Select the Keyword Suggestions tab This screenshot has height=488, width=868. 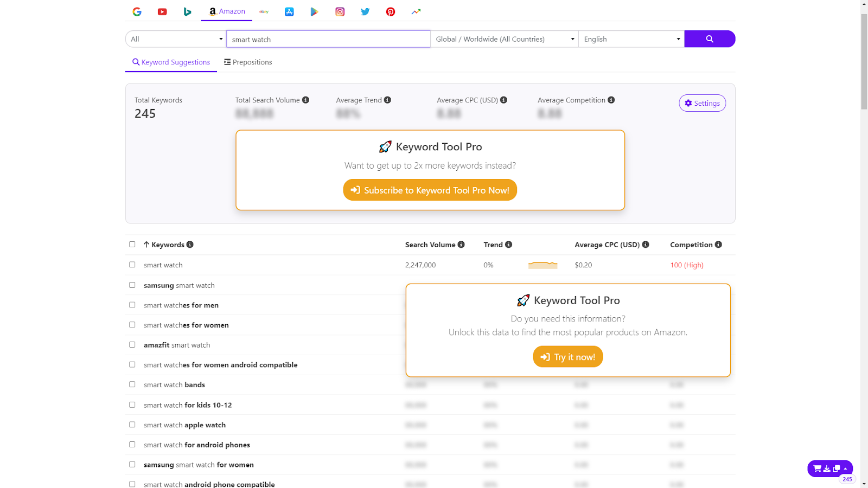171,62
